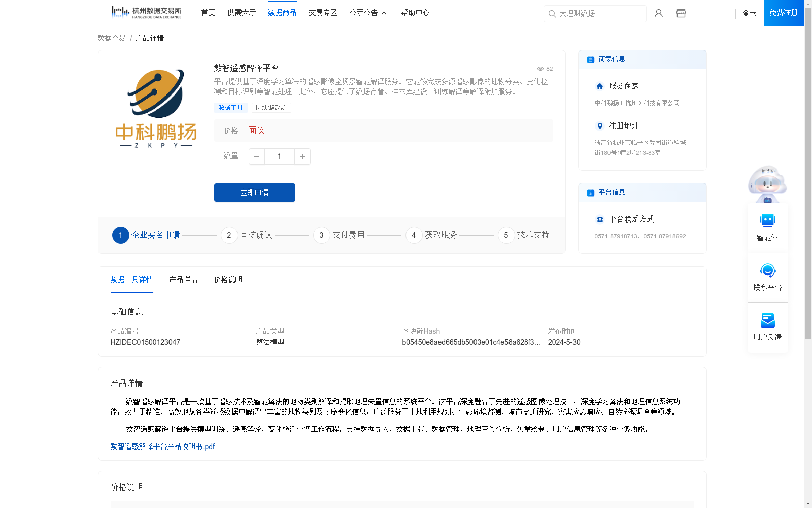Viewport: 812px width, 508px height.
Task: Click the 注册地址 location pin icon
Action: [600, 126]
